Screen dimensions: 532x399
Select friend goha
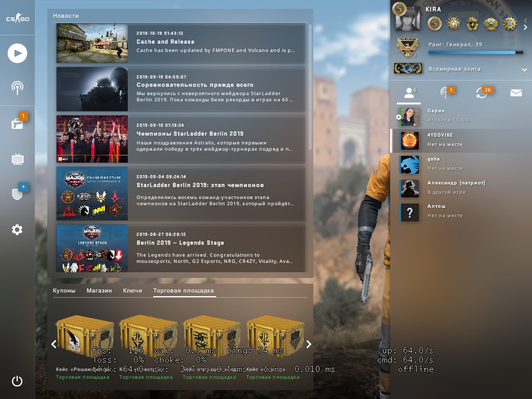[x=461, y=165]
